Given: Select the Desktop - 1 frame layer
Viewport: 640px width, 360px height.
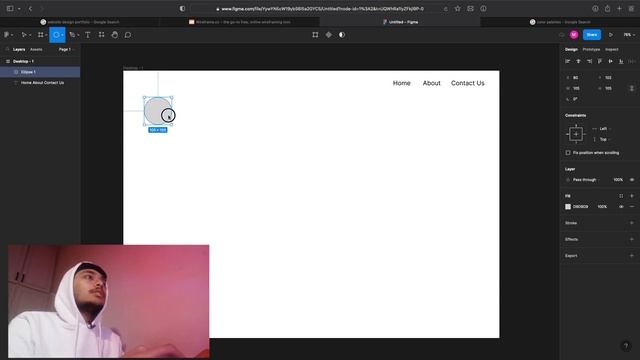Looking at the screenshot, I should (40, 61).
